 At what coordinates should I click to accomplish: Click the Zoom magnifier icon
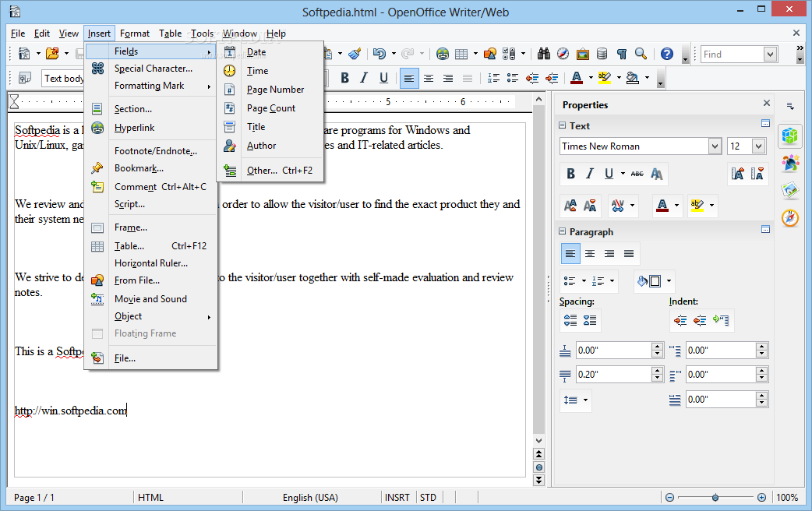click(x=641, y=54)
